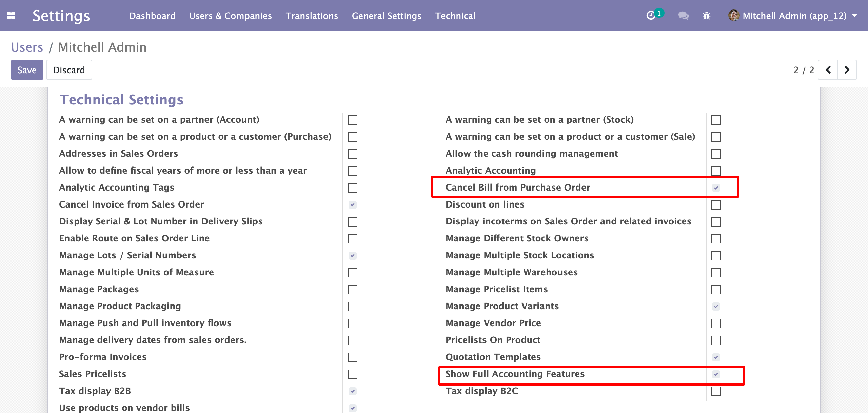Click the Discard button
This screenshot has width=868, height=413.
tap(69, 70)
